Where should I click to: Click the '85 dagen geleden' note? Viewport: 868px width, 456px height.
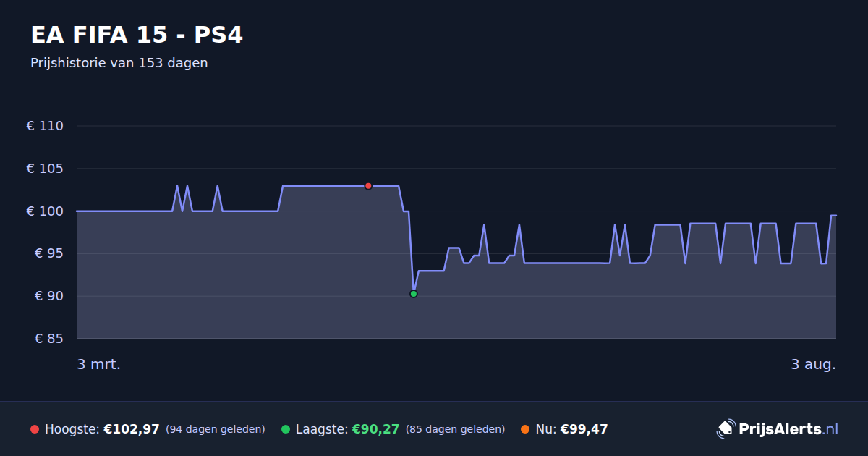click(456, 429)
